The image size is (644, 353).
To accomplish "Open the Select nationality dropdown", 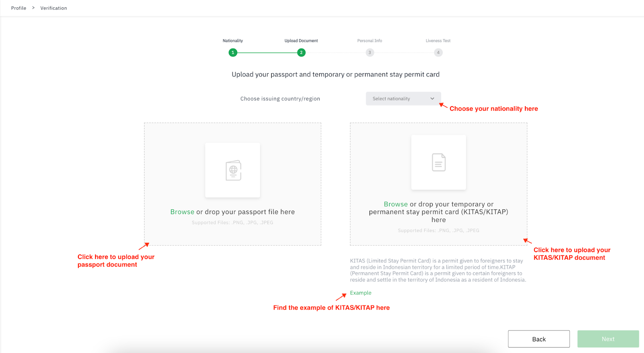I will click(398, 99).
